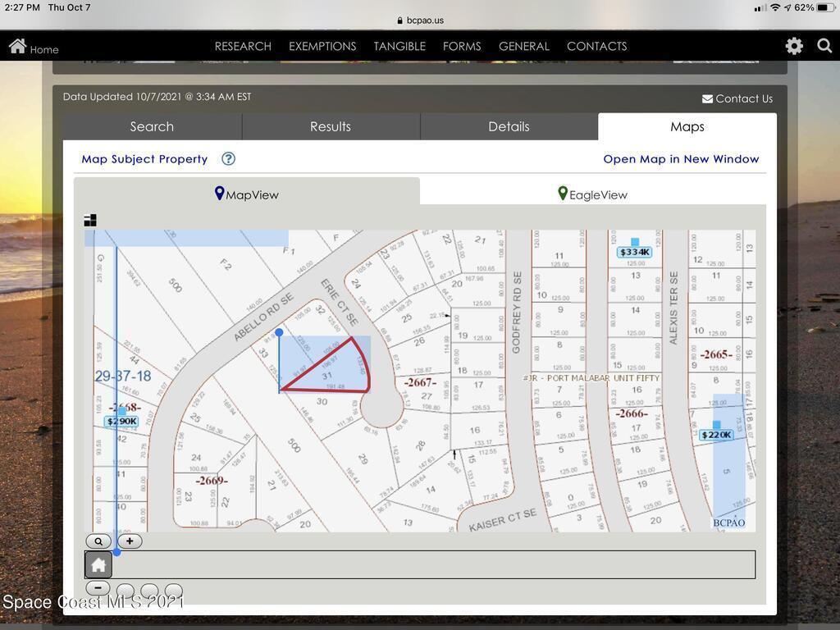Open site settings via the gear icon

tap(793, 46)
